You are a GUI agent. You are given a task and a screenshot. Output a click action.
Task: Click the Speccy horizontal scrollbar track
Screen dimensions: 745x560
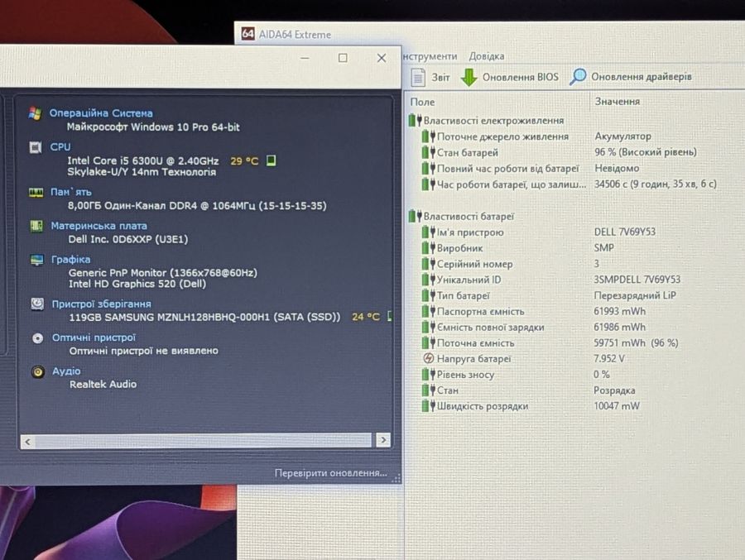click(203, 441)
